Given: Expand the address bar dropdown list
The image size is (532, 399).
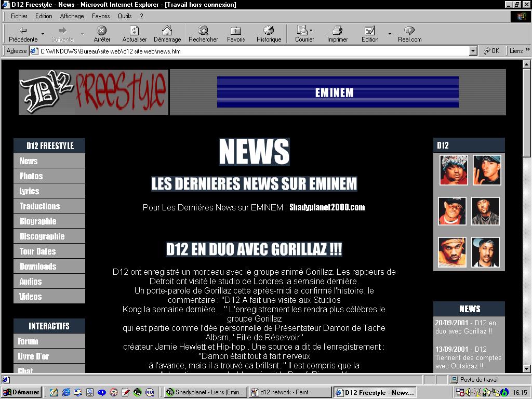Looking at the screenshot, I should point(473,51).
